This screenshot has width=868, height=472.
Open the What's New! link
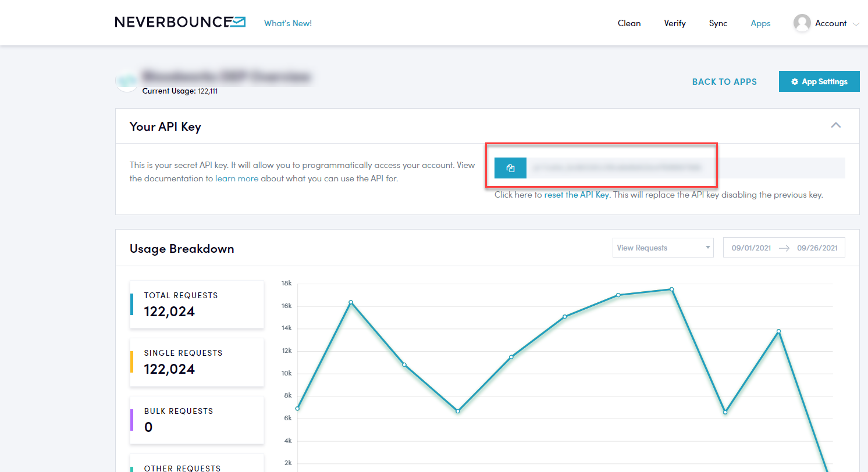point(288,23)
